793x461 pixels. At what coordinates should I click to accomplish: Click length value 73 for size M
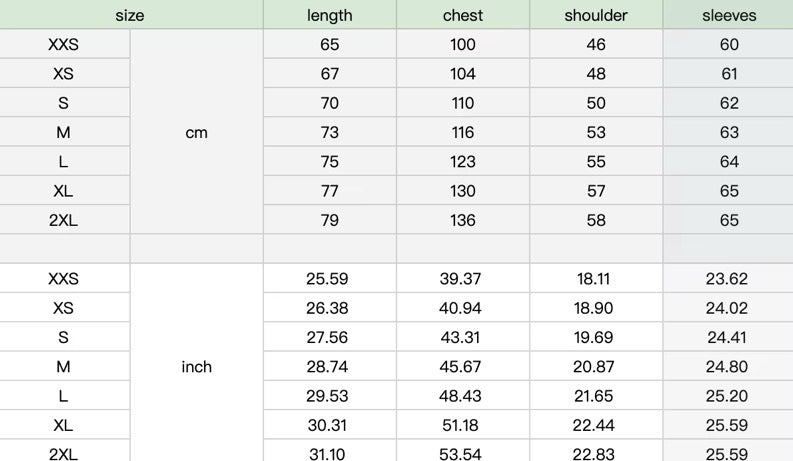[330, 133]
